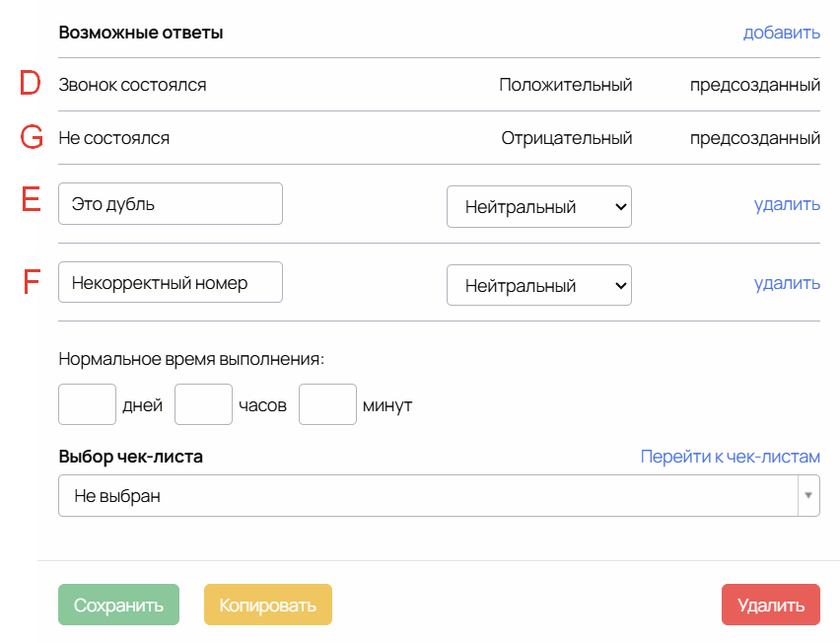This screenshot has height=643, width=840.
Task: Click the 'Возможные ответы' heading
Action: pos(141,33)
